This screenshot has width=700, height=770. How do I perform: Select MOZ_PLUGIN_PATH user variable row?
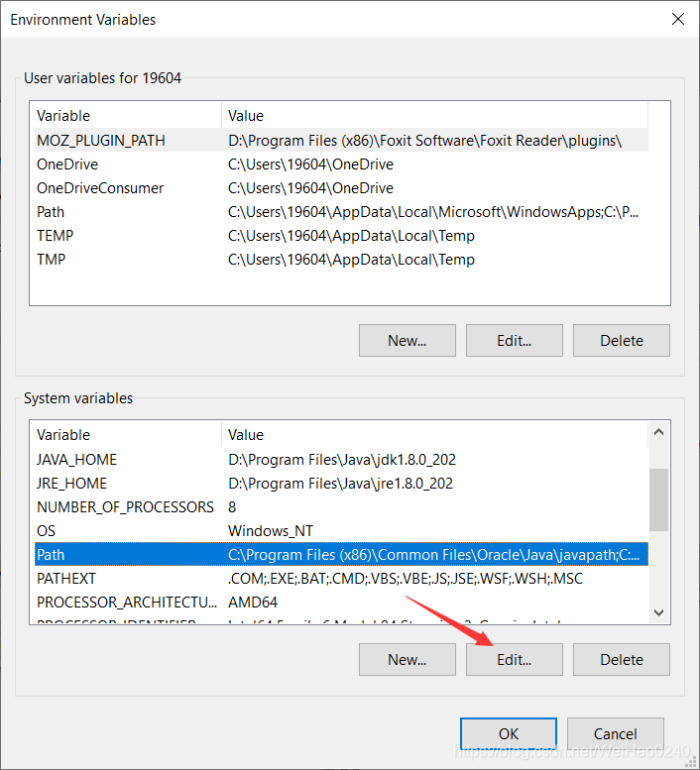(x=101, y=141)
